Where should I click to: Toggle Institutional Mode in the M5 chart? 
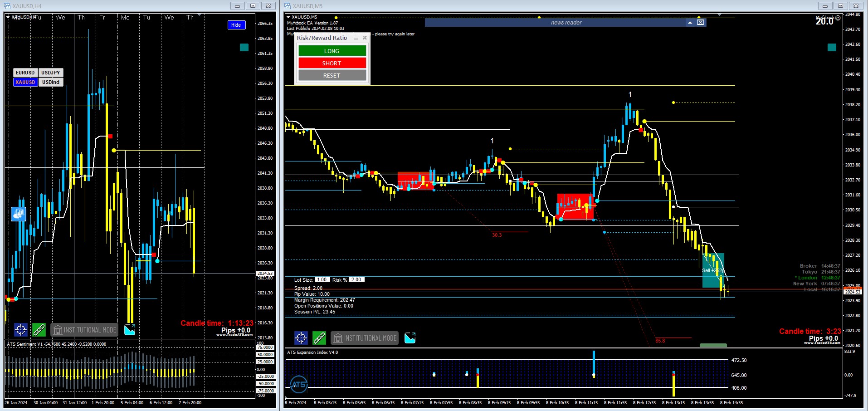pyautogui.click(x=365, y=338)
